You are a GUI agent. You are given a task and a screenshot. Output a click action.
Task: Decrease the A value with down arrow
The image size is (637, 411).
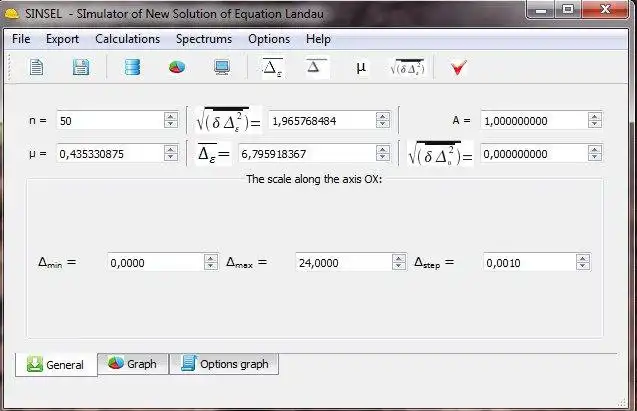(595, 124)
